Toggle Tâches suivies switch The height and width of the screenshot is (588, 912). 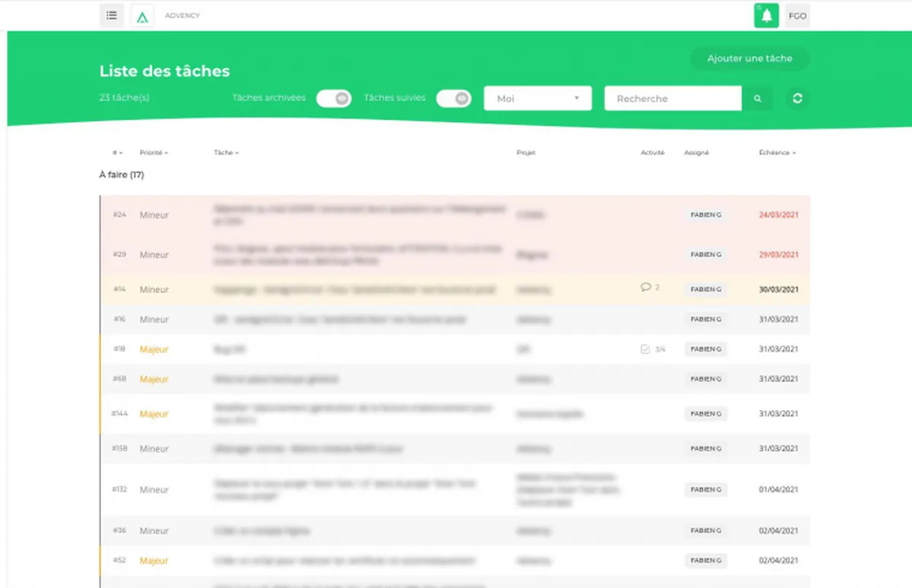454,99
